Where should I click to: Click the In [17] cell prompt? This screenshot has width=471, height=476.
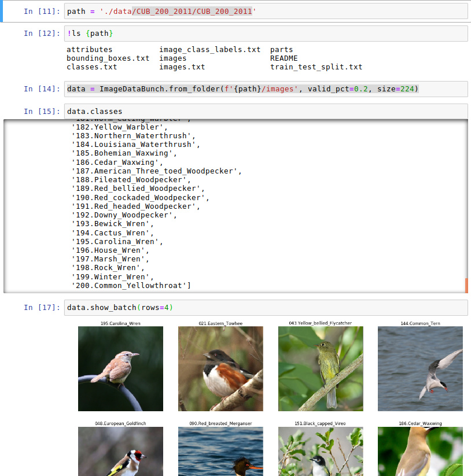[42, 307]
